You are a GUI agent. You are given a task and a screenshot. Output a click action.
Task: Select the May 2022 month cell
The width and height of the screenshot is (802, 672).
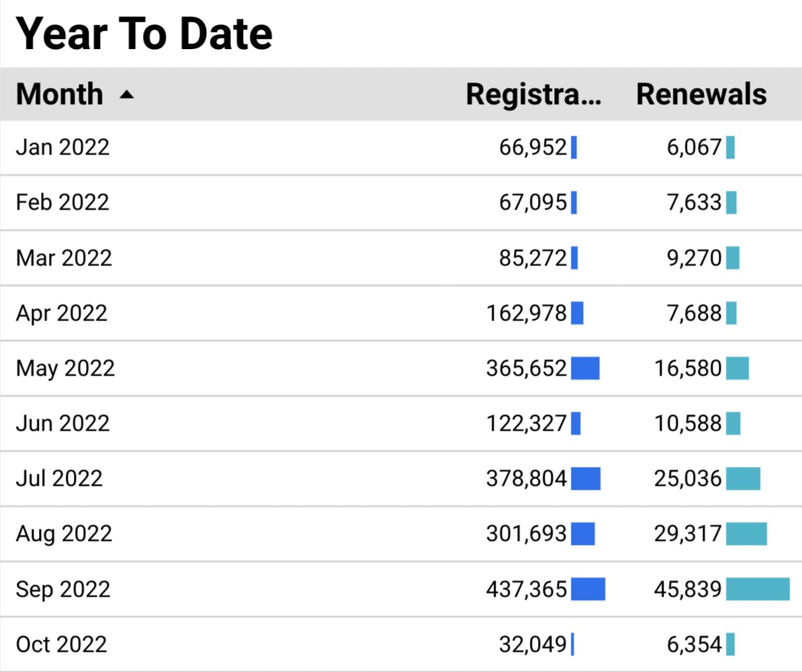(x=65, y=368)
